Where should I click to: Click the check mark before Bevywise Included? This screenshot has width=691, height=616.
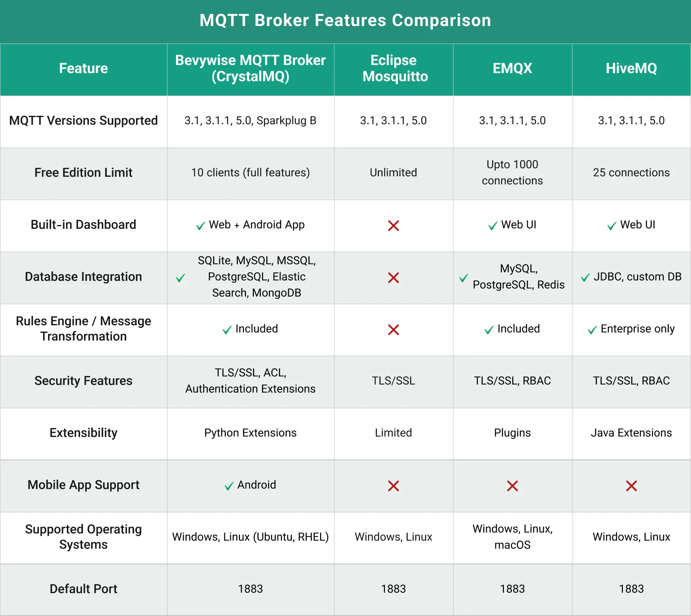coord(227,330)
